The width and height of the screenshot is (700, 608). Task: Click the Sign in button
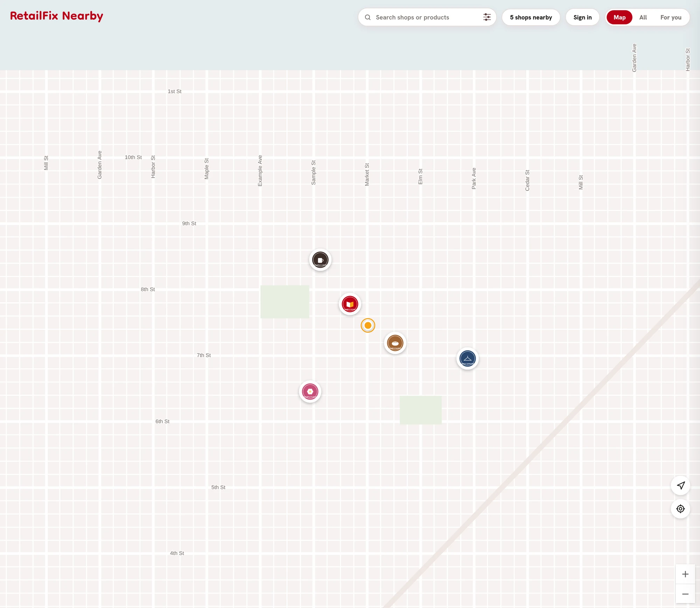[582, 17]
